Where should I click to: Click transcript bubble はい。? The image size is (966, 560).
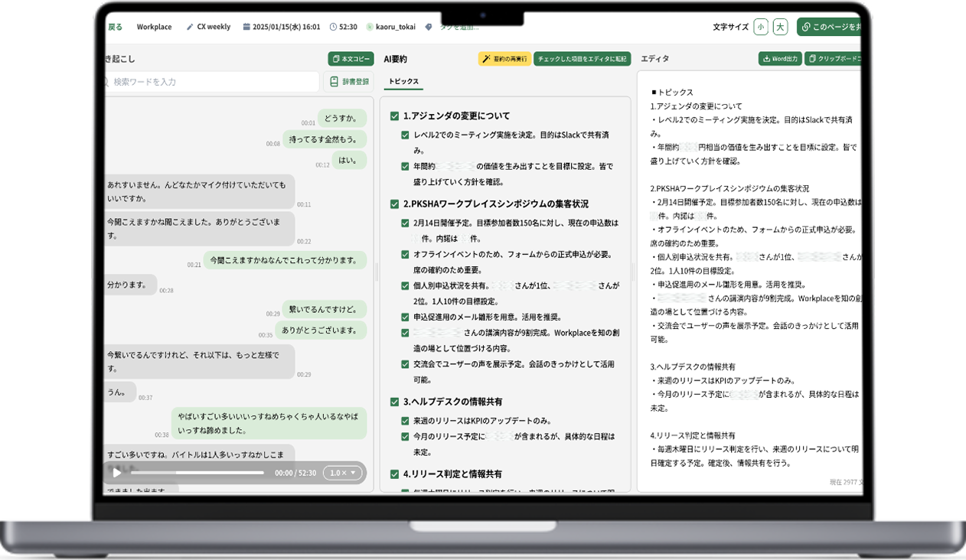[349, 160]
